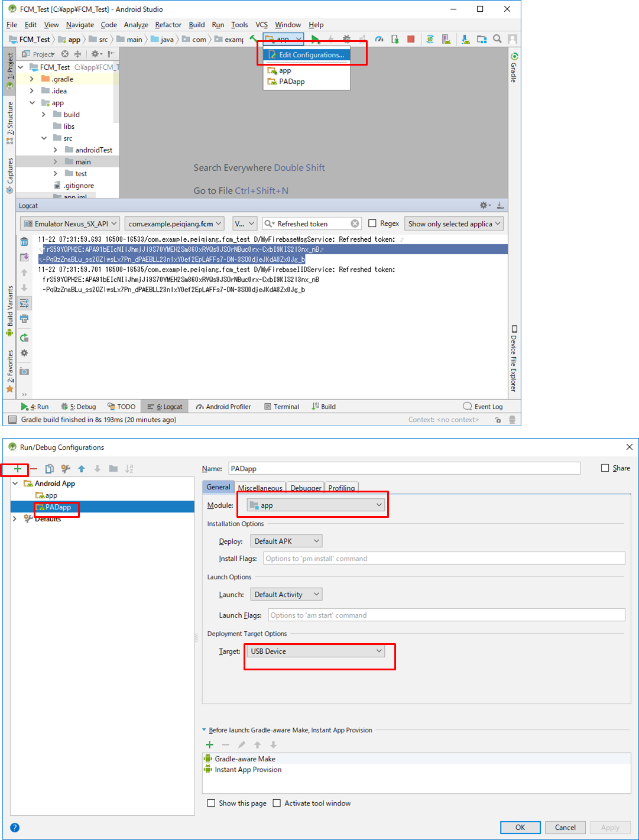
Task: Open the Event Log button
Action: 483,407
